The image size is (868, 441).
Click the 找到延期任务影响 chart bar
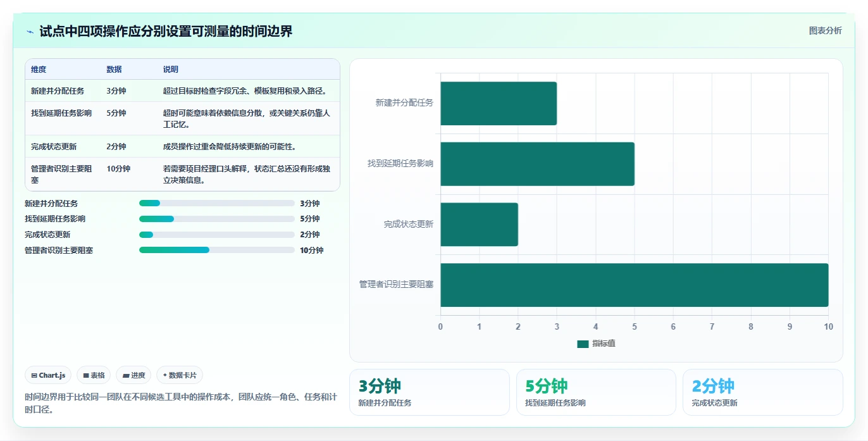537,164
